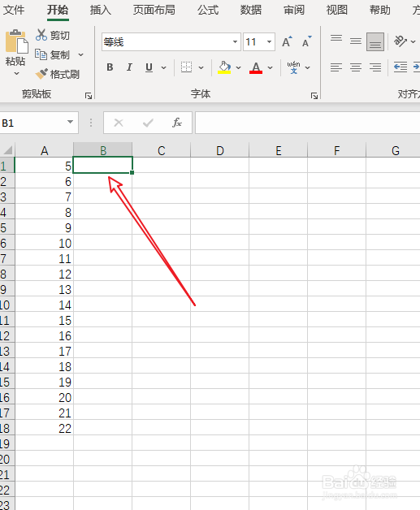Viewport: 420px width, 510px height.
Task: Switch to the 审阅 (Review) tab
Action: click(x=294, y=10)
